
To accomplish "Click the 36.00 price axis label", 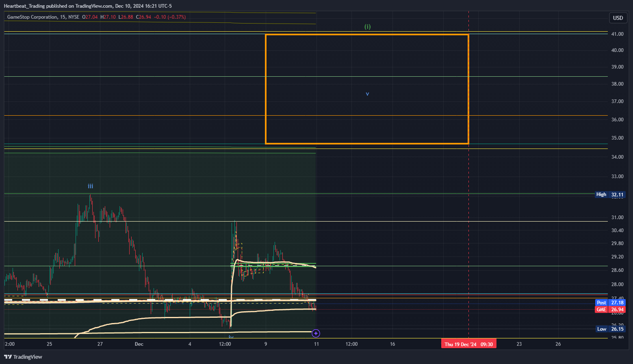I will 617,120.
